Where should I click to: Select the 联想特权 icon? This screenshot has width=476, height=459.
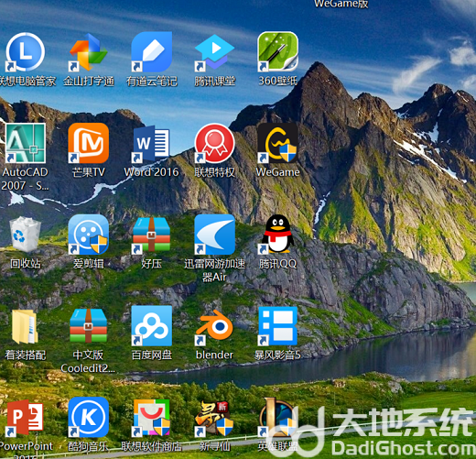(215, 143)
